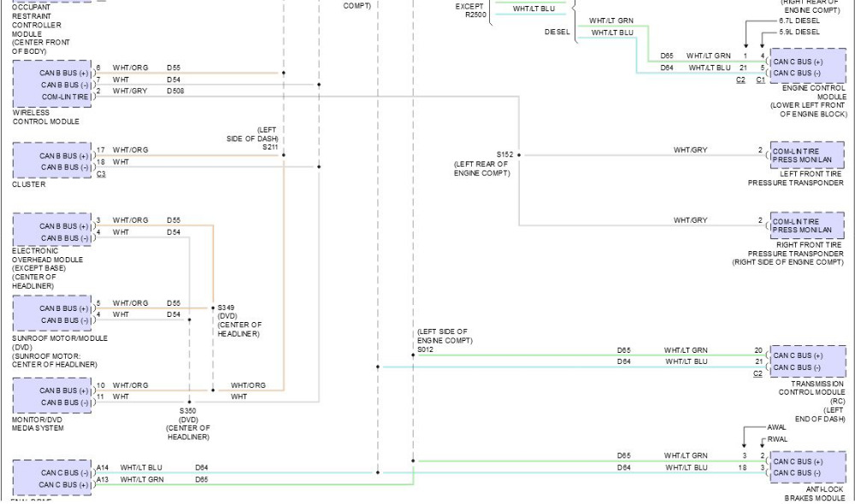Click the AWAL variant label
Image resolution: width=855 pixels, height=504 pixels.
[776, 427]
